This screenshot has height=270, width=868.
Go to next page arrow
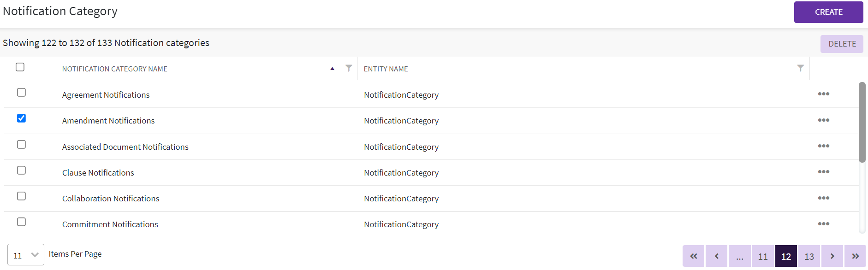coord(832,256)
